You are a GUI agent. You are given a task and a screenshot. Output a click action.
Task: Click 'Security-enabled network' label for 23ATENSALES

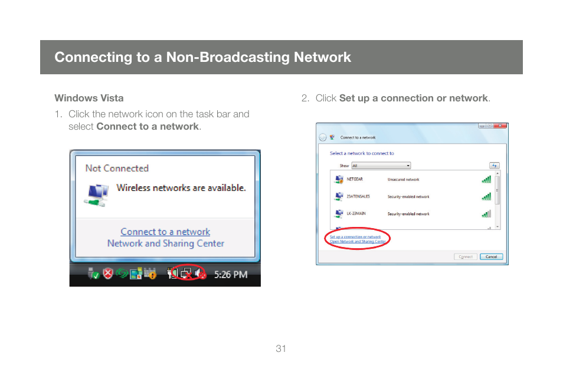point(408,197)
